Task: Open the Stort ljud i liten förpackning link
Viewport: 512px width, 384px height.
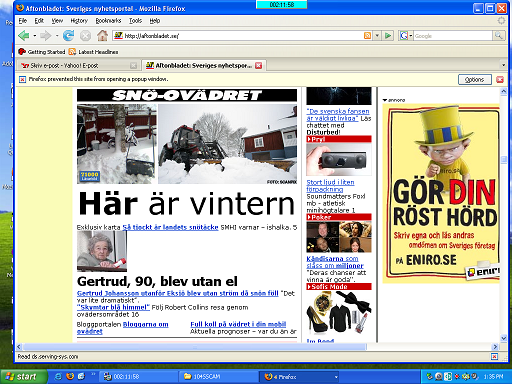Action: click(330, 186)
